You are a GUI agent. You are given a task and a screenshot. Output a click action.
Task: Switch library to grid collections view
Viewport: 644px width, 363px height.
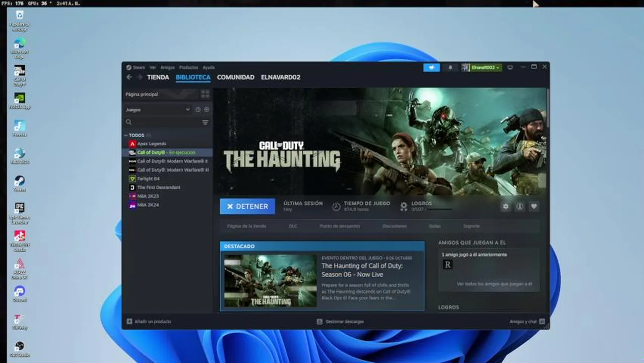(x=205, y=94)
